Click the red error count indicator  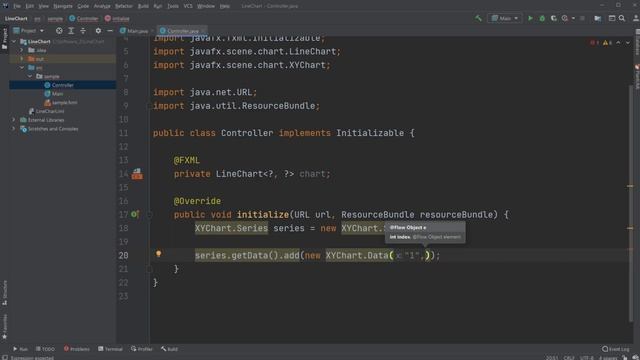pos(594,42)
